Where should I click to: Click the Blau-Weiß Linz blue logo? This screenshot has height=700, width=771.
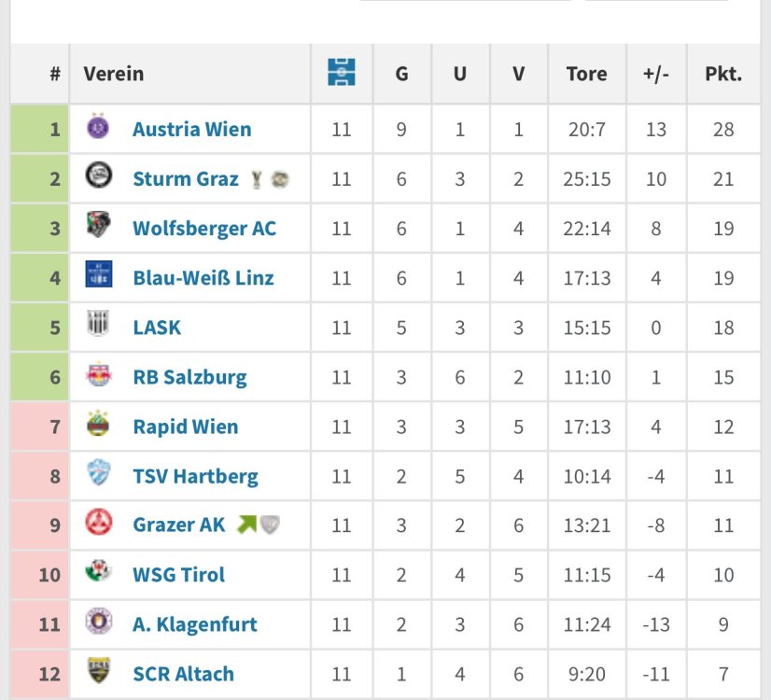pyautogui.click(x=98, y=275)
